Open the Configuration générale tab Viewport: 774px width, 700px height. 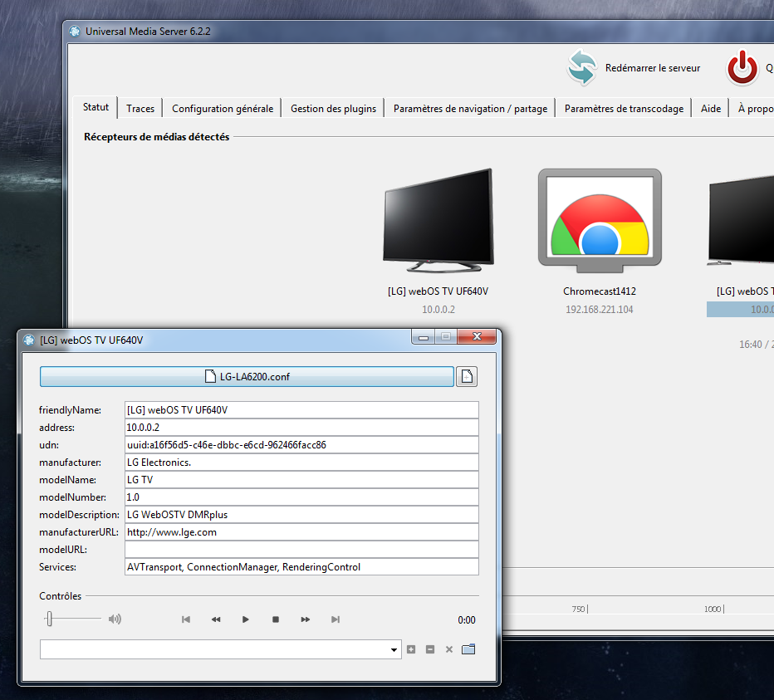[x=222, y=109]
